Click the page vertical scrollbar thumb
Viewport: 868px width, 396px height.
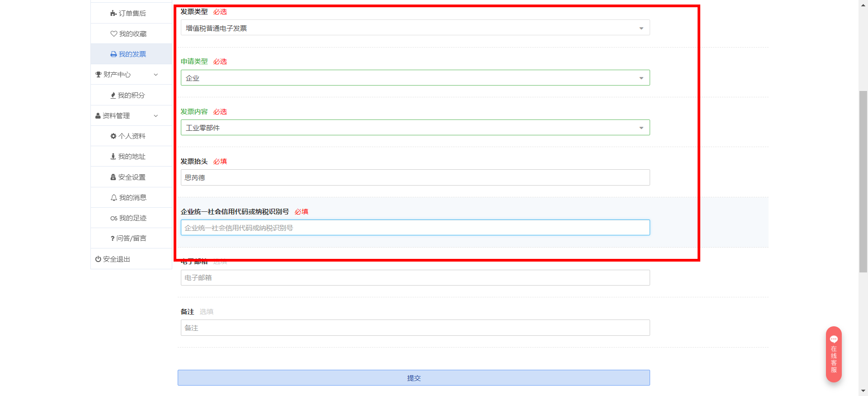click(x=863, y=181)
